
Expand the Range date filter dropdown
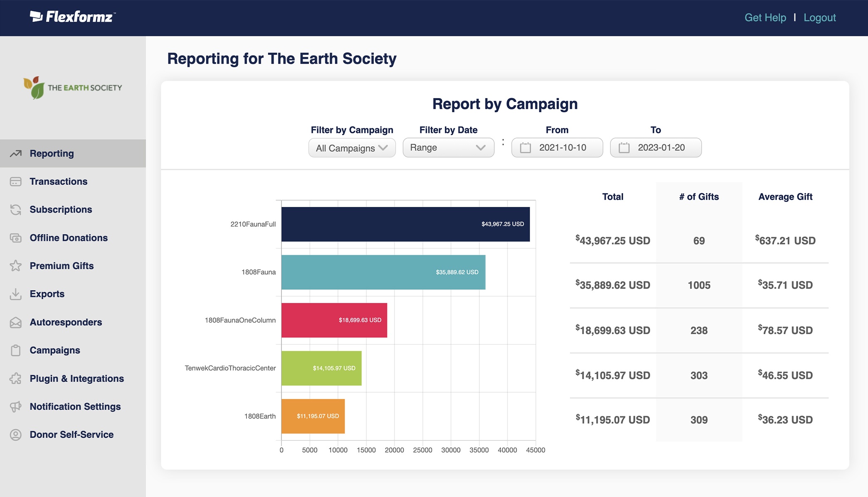pos(448,148)
